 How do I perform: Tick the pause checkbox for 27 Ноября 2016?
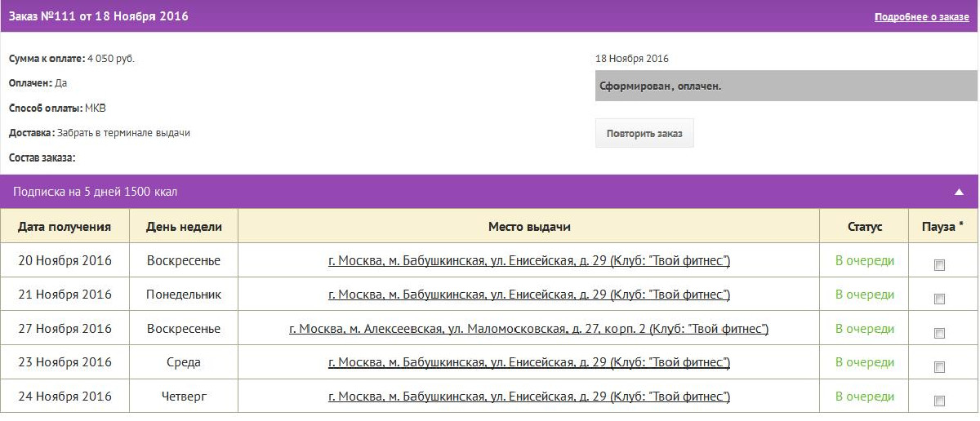[939, 333]
